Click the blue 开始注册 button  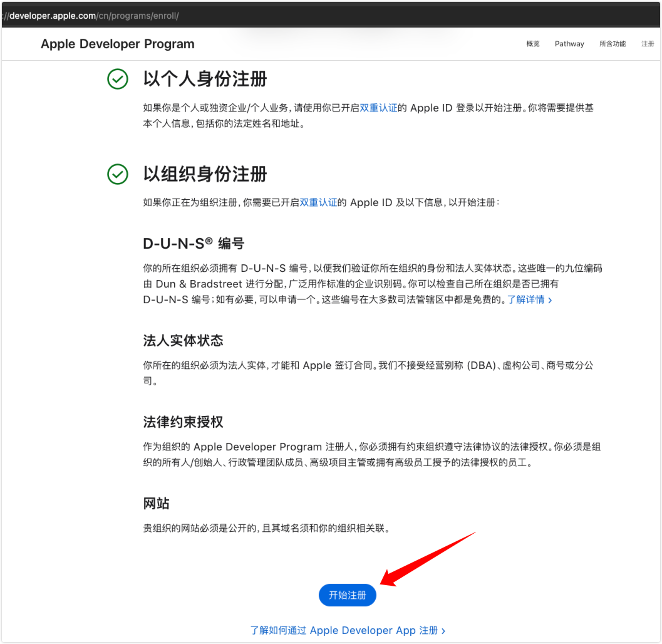coord(347,595)
